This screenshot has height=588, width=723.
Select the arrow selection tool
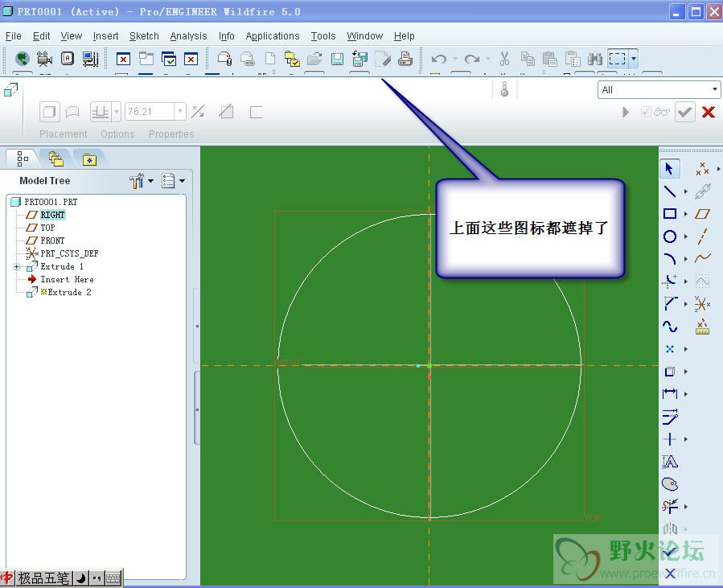click(669, 169)
